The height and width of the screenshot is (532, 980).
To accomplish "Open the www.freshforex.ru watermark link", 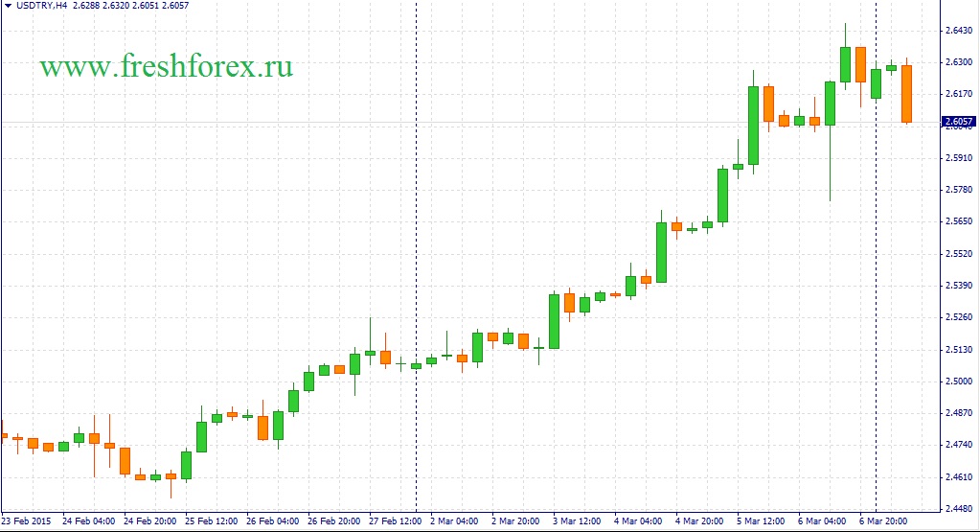I will 166,66.
